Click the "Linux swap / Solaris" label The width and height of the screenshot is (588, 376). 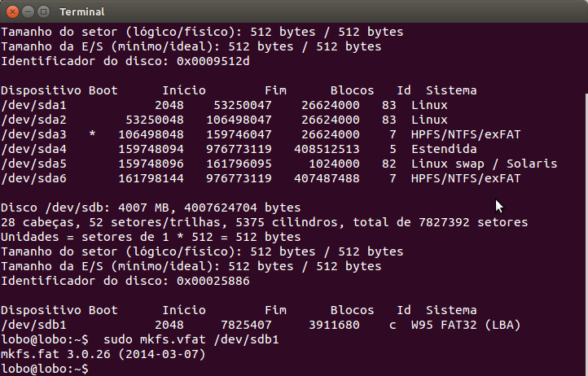pyautogui.click(x=484, y=164)
